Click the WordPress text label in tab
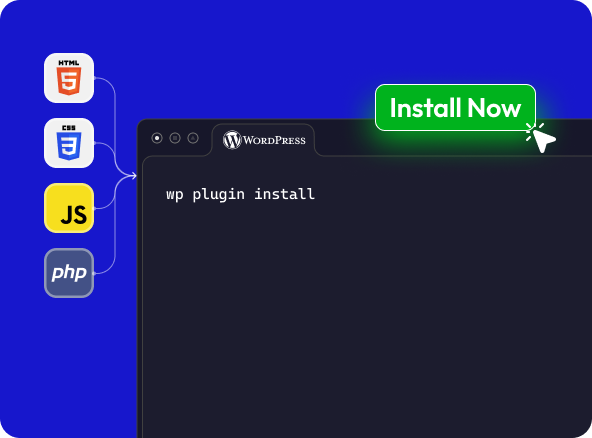Viewport: 592px width, 438px height. coord(274,140)
